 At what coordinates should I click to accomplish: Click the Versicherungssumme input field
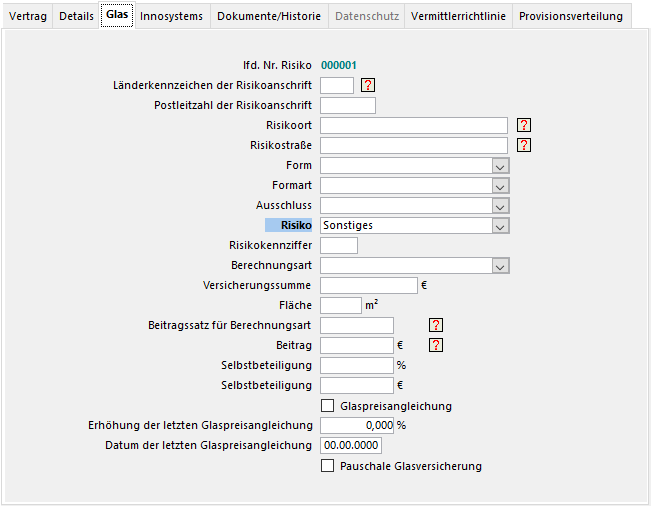pyautogui.click(x=368, y=285)
